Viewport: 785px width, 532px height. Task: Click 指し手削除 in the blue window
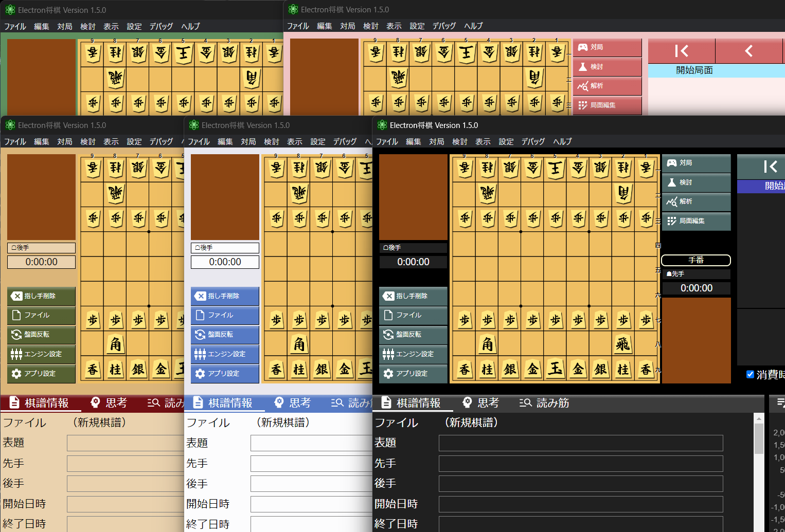[x=225, y=296]
